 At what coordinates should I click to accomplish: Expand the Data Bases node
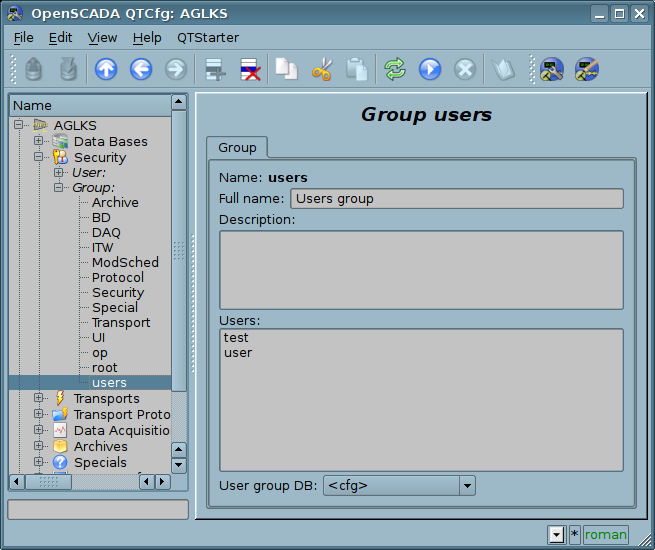click(38, 141)
